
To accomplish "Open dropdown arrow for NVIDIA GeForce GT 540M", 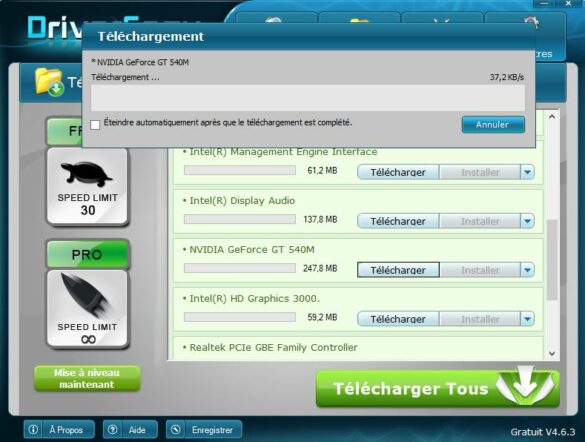I will tap(527, 270).
